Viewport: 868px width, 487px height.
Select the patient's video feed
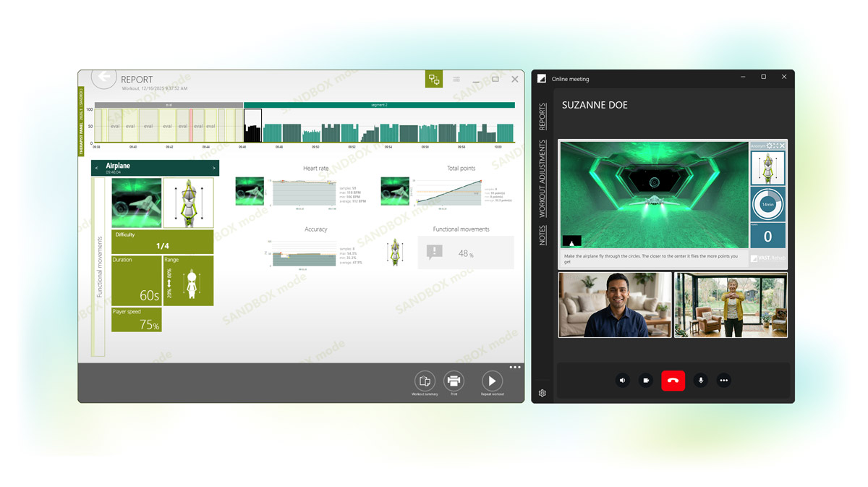click(731, 305)
